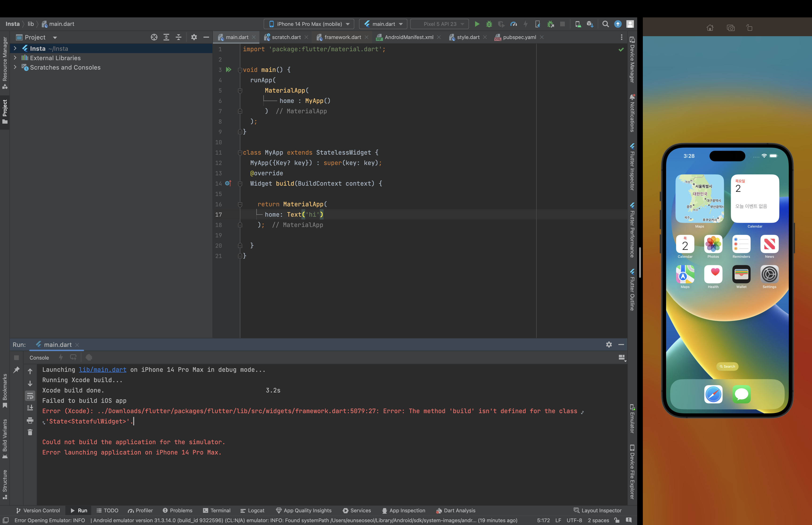Toggle the Structure side panel
Screen dimensions: 812x525
tap(5, 484)
